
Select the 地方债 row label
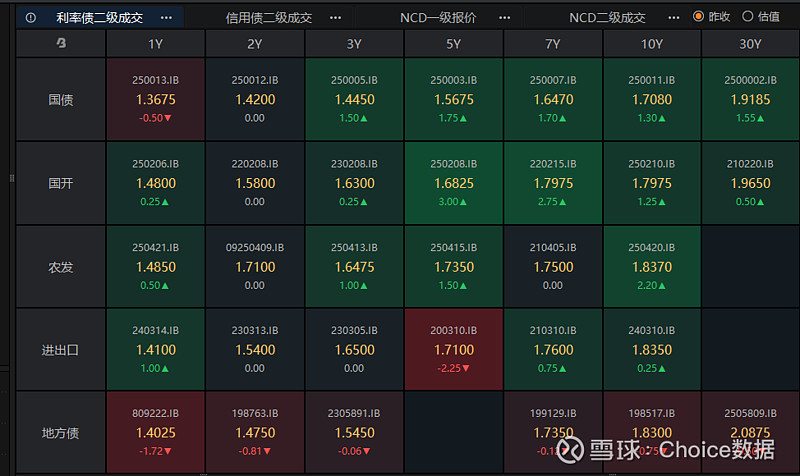(61, 433)
